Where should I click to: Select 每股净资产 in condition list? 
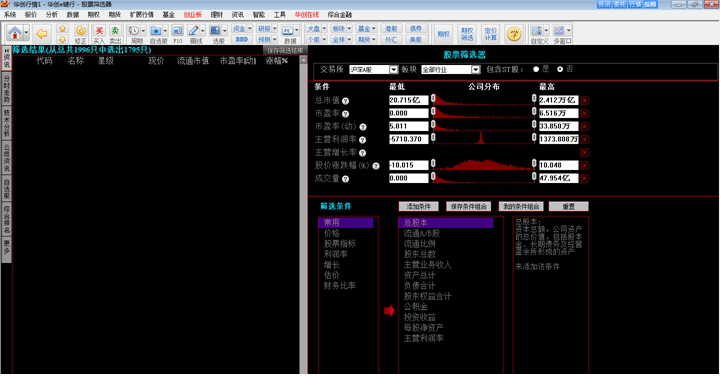click(423, 328)
